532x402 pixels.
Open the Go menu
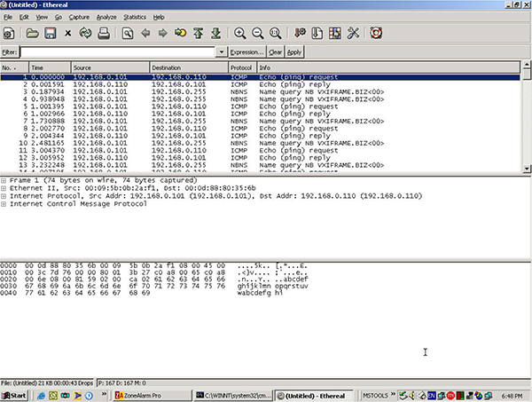pos(59,17)
